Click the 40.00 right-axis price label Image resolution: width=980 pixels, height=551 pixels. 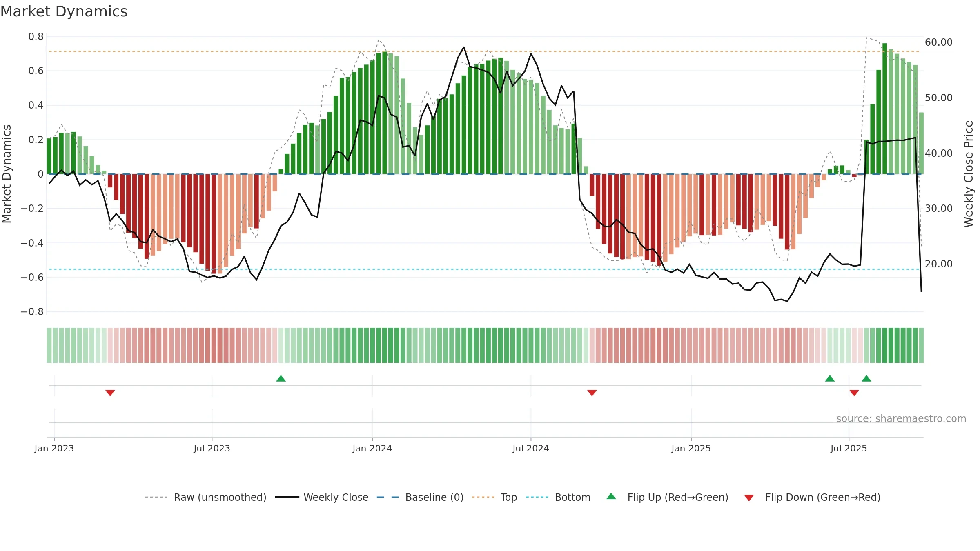[939, 153]
